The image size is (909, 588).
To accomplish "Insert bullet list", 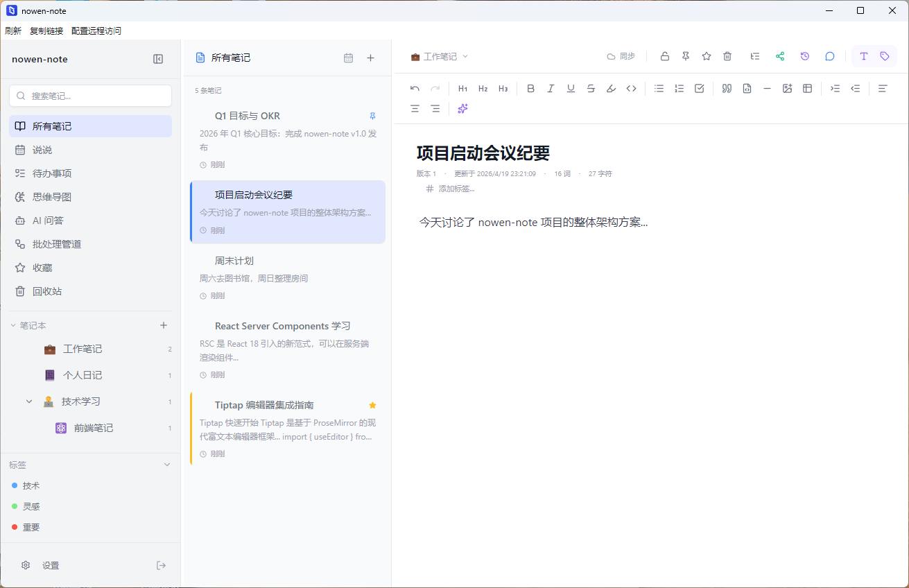I will pos(659,89).
